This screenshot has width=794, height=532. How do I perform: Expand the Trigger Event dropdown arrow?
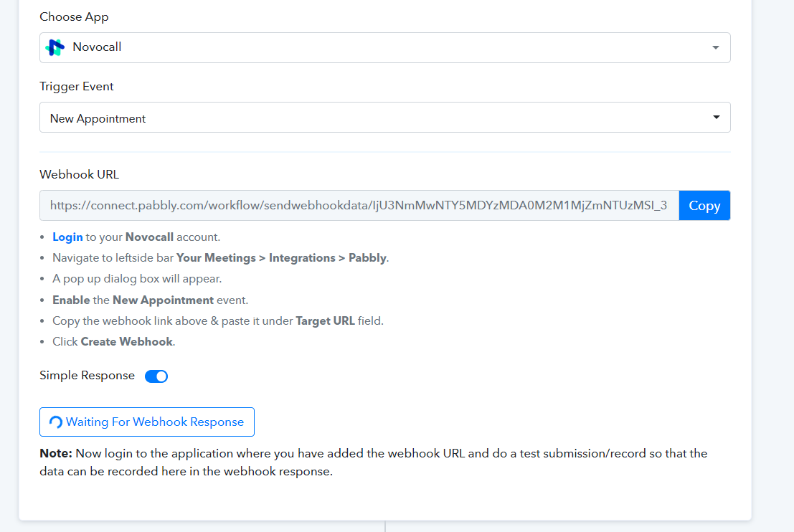tap(716, 117)
